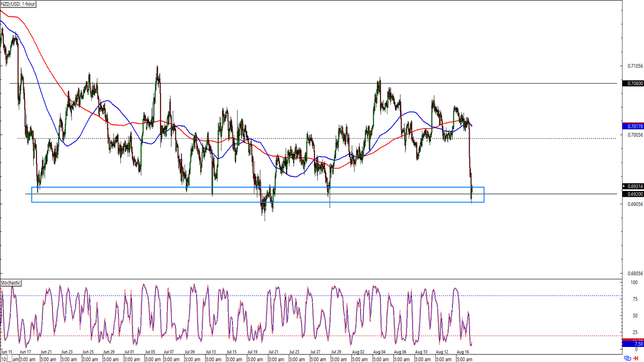Click the blue 7.50 stochastic value tag
This screenshot has width=644, height=362.
(x=633, y=344)
